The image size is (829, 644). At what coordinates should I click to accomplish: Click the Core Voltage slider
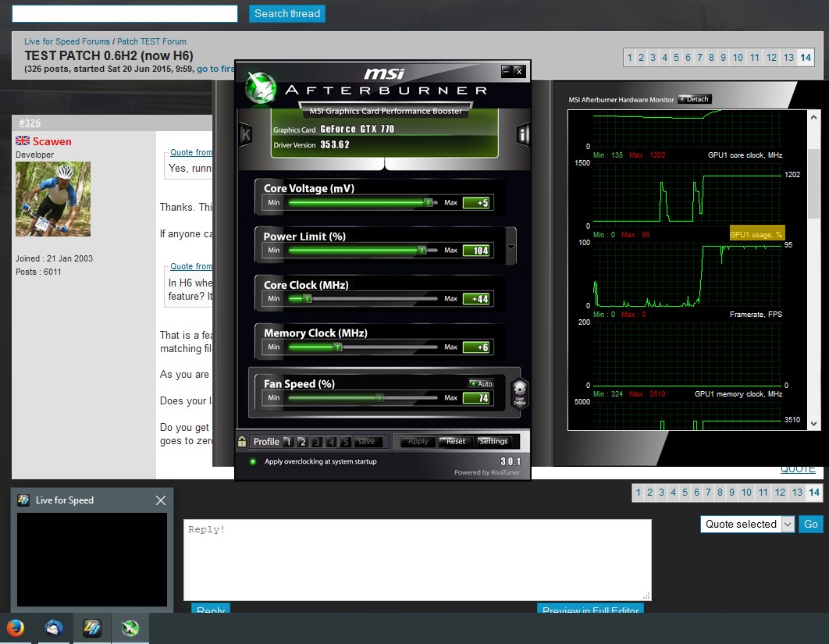[x=363, y=202]
